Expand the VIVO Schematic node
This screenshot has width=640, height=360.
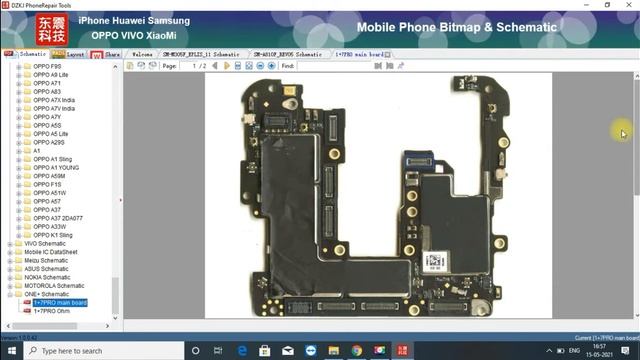click(10, 244)
